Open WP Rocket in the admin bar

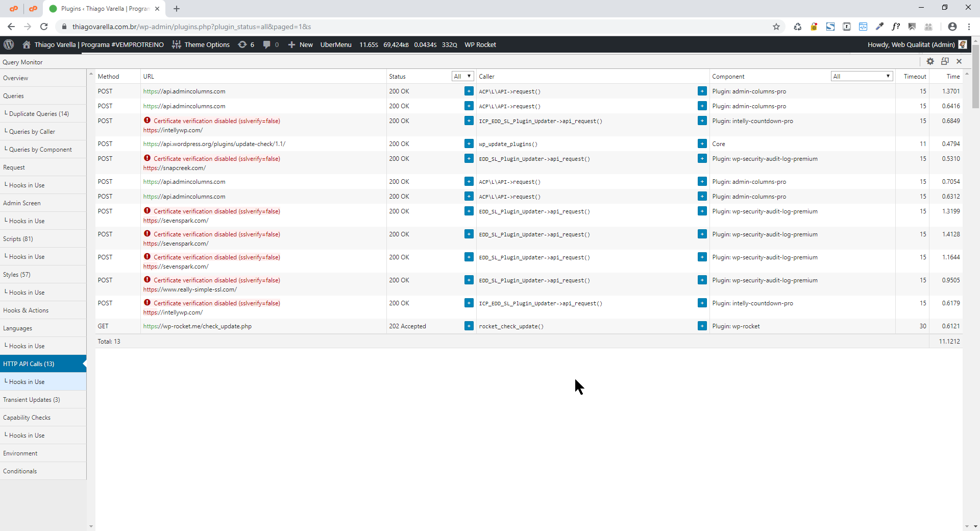click(480, 44)
